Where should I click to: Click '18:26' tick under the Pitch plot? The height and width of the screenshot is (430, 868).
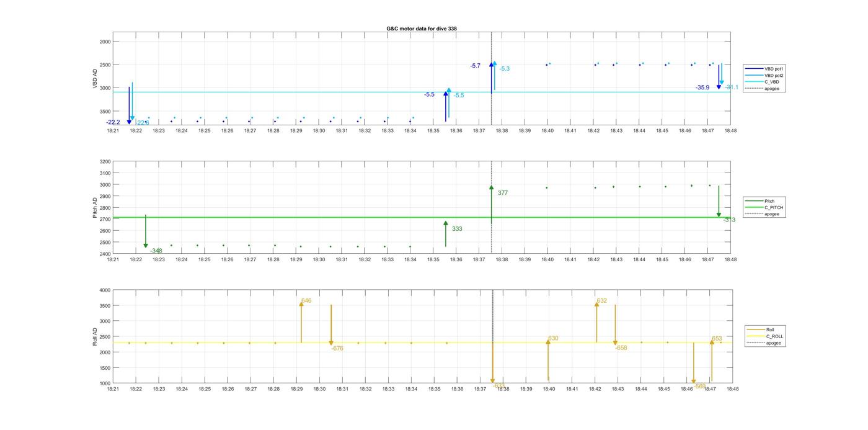pyautogui.click(x=227, y=259)
